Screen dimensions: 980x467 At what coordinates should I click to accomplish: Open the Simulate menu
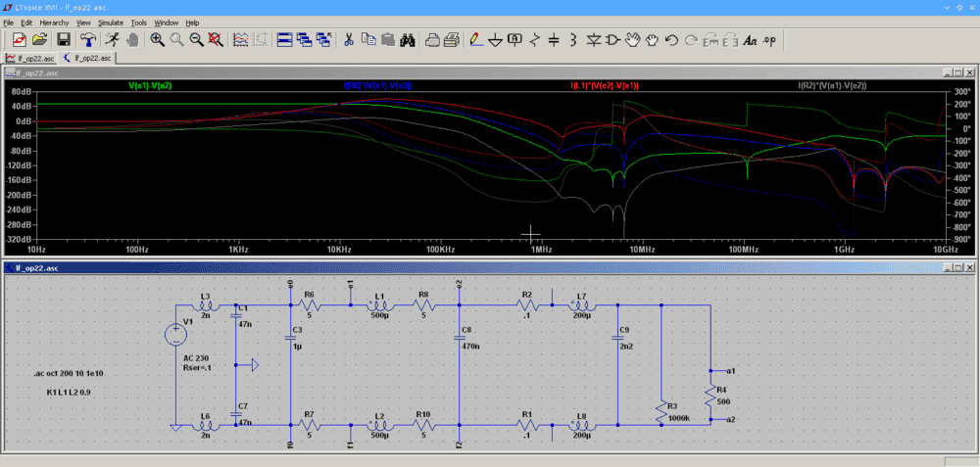tap(110, 22)
